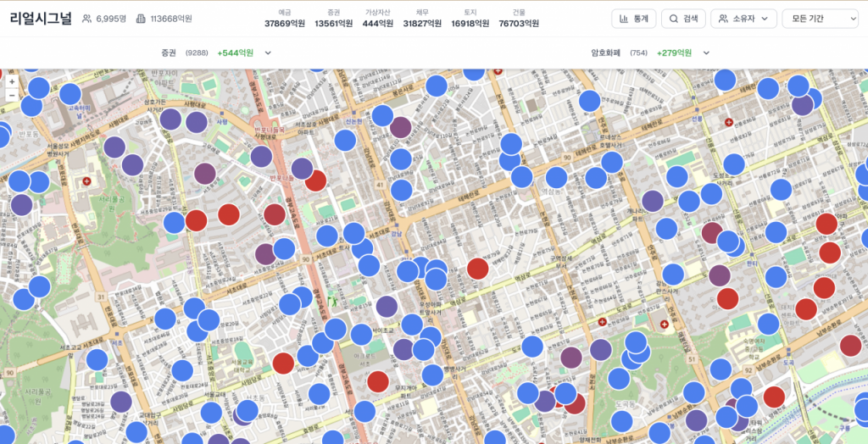This screenshot has height=444, width=868.
Task: Zoom in the map with plus button
Action: 12,82
